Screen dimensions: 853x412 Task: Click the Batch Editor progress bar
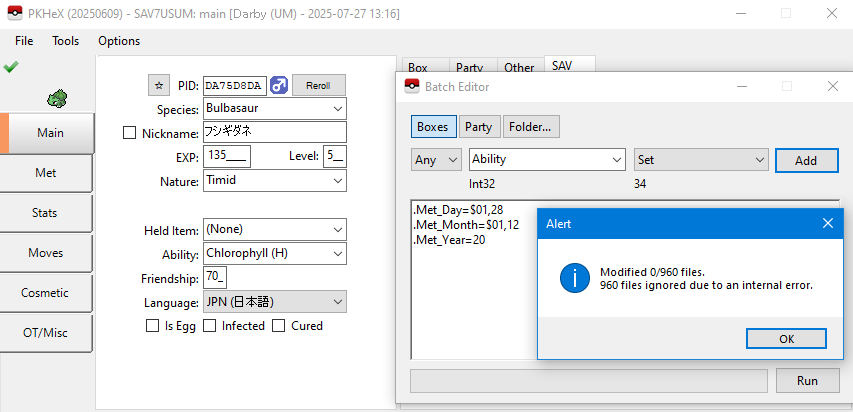click(x=589, y=381)
